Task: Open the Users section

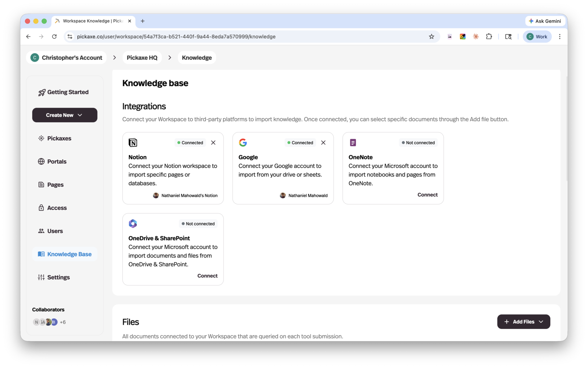Action: point(55,231)
